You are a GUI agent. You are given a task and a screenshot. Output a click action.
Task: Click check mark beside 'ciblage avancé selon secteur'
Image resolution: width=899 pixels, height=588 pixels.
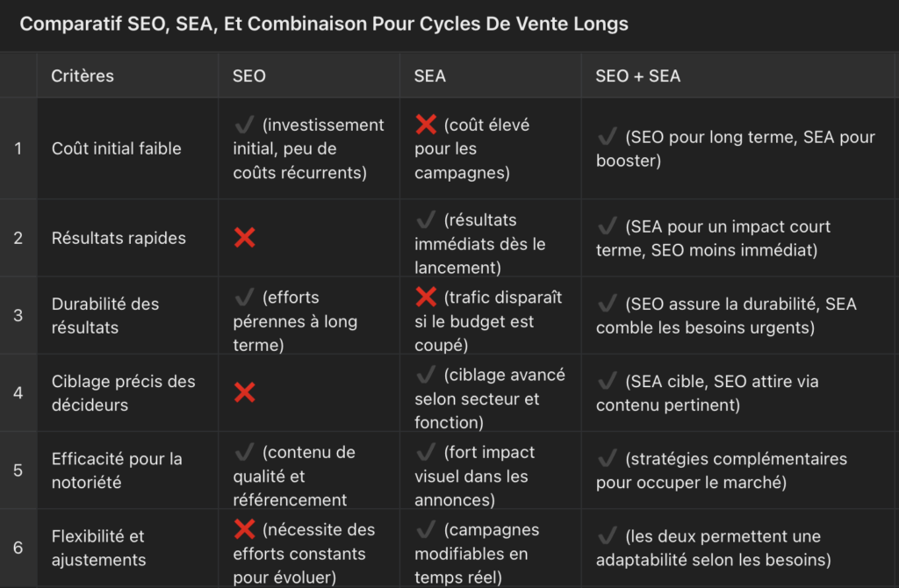[x=426, y=376]
